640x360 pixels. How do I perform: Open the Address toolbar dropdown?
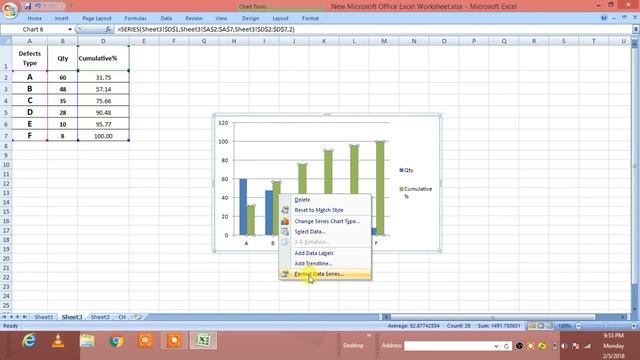click(496, 346)
